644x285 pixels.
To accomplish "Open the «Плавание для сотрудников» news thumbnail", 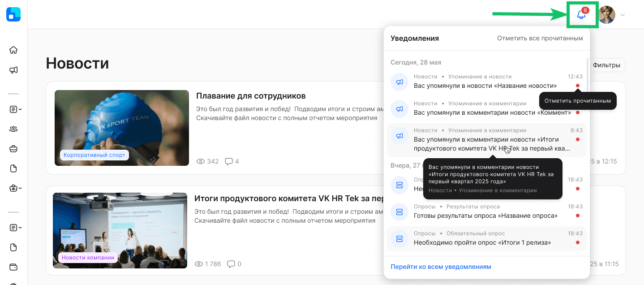I will point(121,128).
